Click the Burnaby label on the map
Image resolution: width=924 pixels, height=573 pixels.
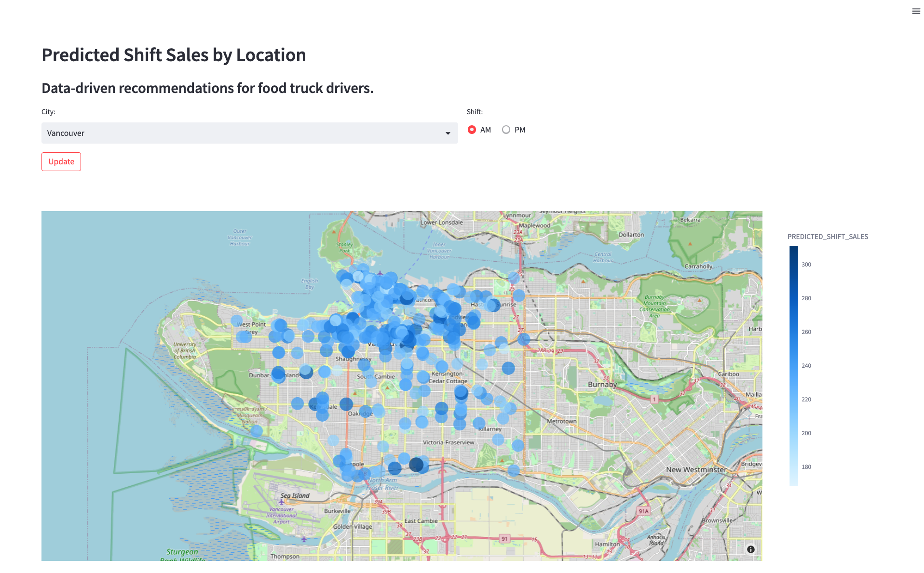point(602,385)
